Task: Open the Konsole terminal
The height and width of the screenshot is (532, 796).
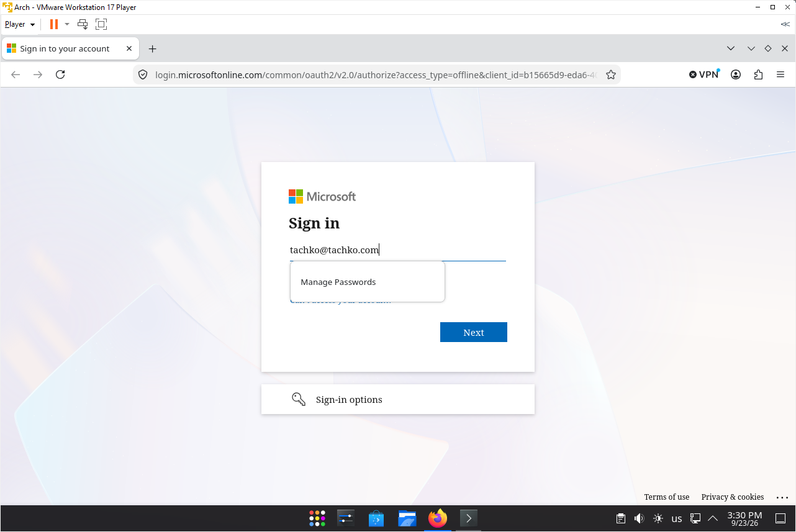Action: [x=468, y=518]
